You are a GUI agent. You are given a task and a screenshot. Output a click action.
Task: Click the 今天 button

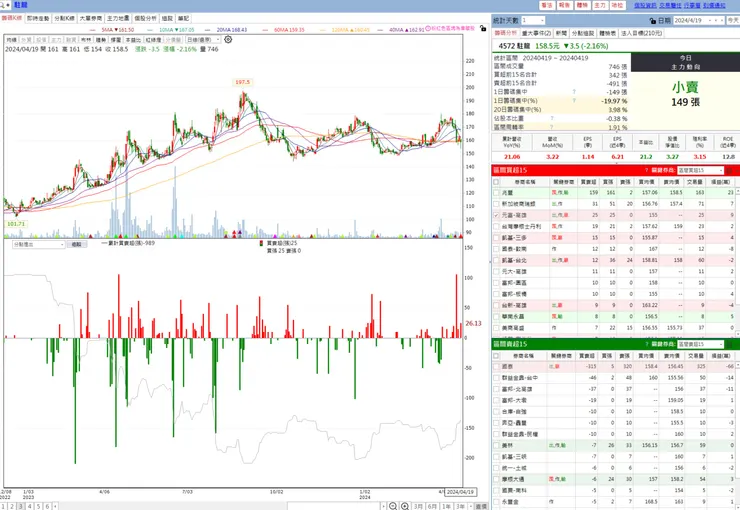click(x=733, y=20)
